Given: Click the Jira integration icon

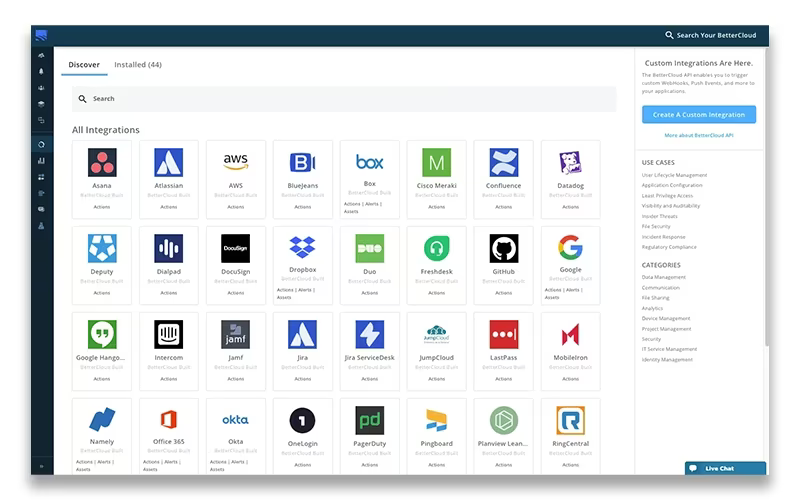Looking at the screenshot, I should coord(303,334).
